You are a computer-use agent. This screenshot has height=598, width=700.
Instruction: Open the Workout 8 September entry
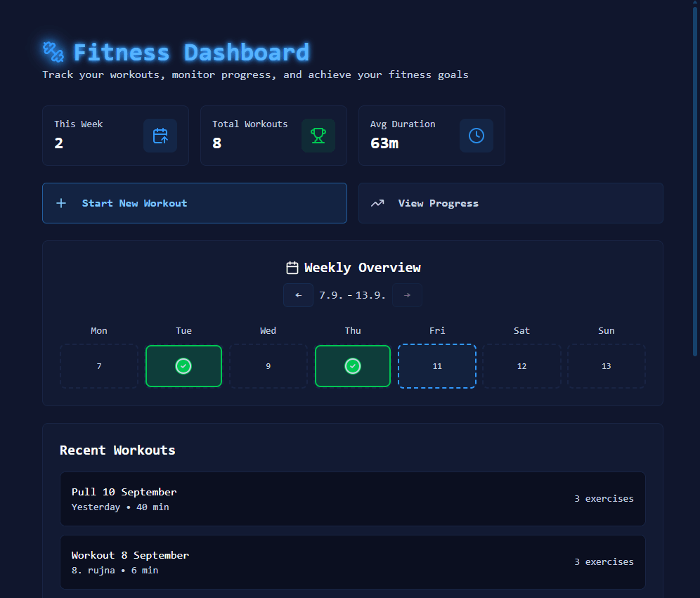pos(353,562)
